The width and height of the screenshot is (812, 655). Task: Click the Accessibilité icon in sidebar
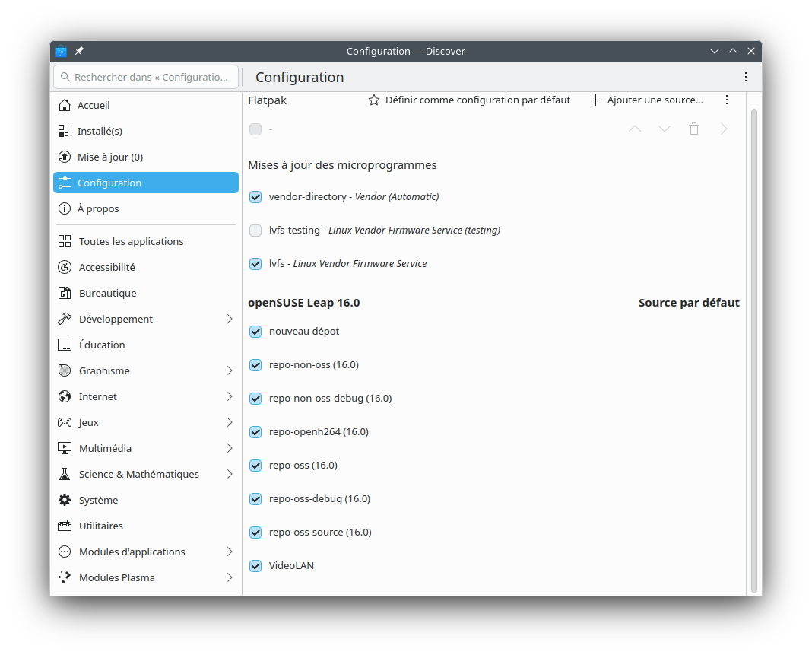tap(65, 267)
